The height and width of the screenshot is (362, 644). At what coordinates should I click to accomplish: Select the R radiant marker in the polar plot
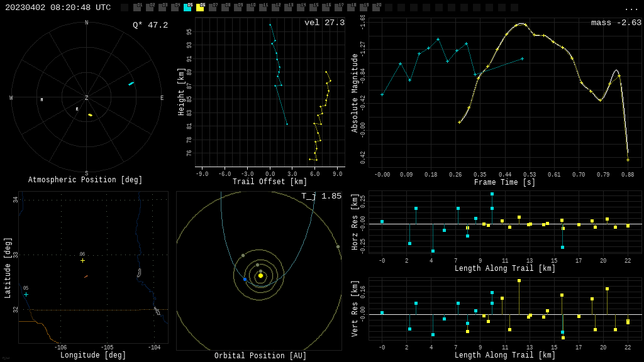(77, 109)
